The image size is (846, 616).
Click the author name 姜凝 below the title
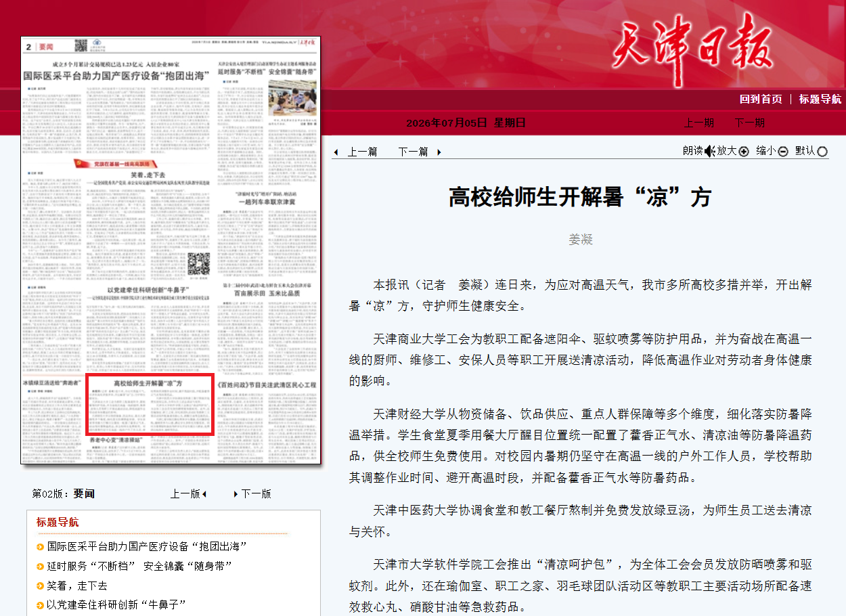[x=580, y=239]
